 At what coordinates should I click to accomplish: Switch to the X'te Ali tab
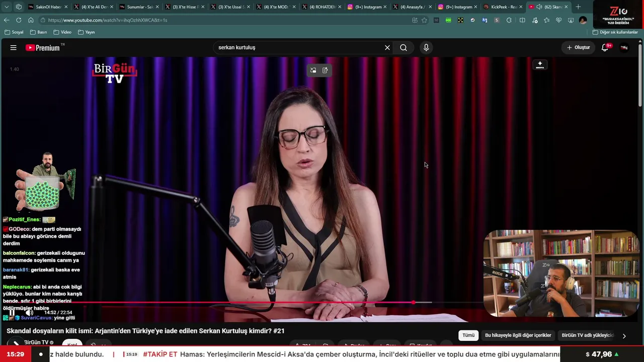93,7
